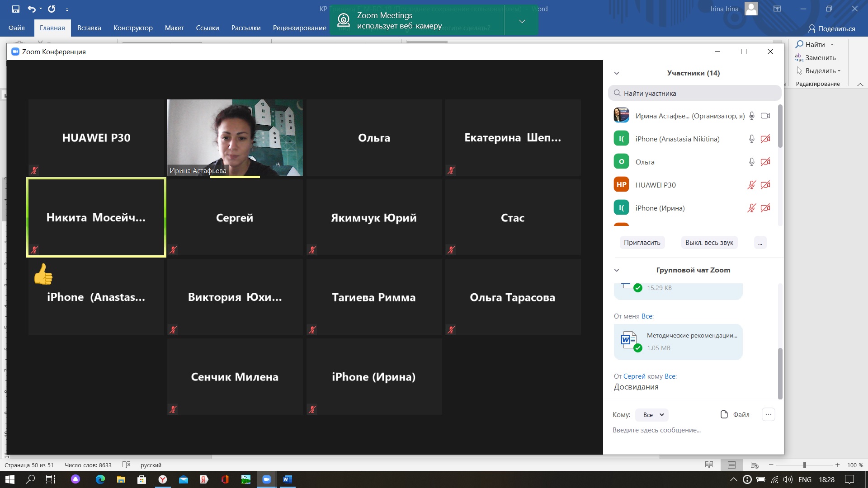This screenshot has width=868, height=488.
Task: Save the Word document
Action: (x=15, y=9)
